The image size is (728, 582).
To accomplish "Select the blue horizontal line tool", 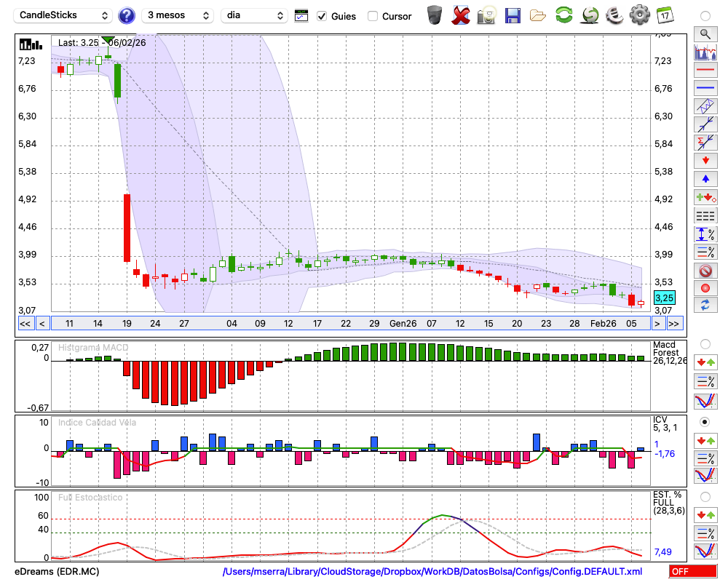I will pyautogui.click(x=705, y=88).
